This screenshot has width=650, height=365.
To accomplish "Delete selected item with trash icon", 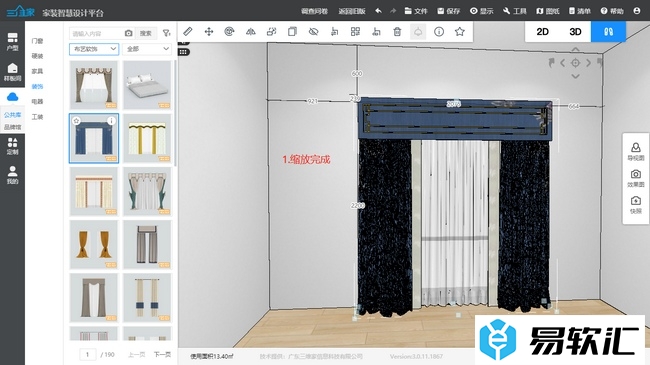I will 397,32.
